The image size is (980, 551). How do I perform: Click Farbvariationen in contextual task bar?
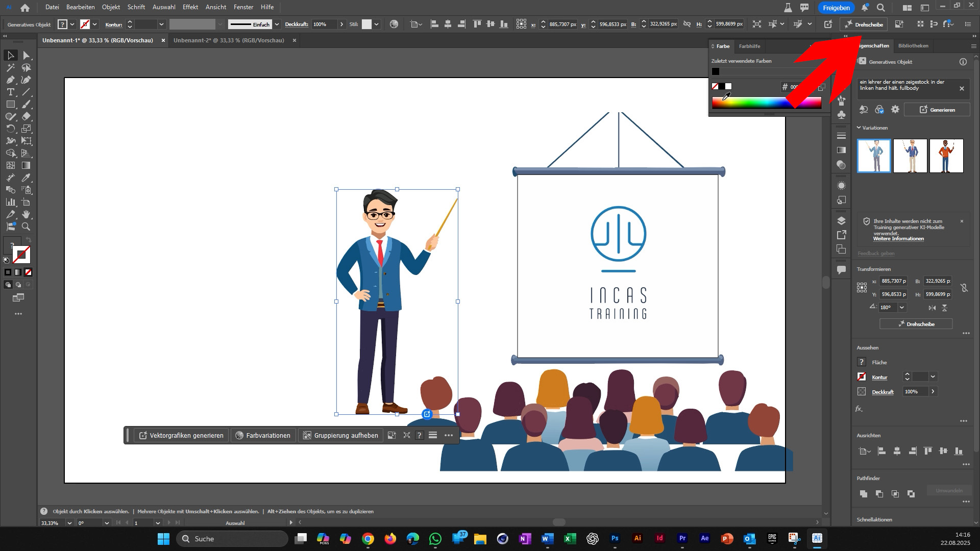pos(263,435)
